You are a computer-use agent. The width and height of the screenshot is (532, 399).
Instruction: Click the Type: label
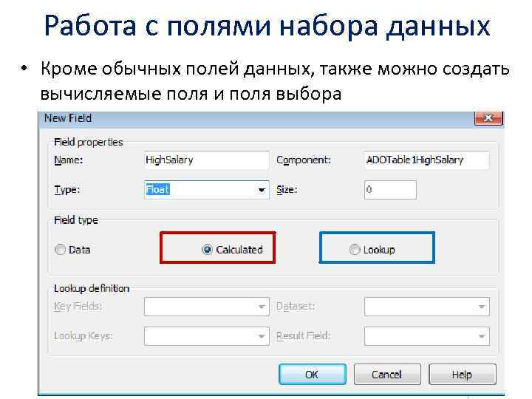click(67, 189)
